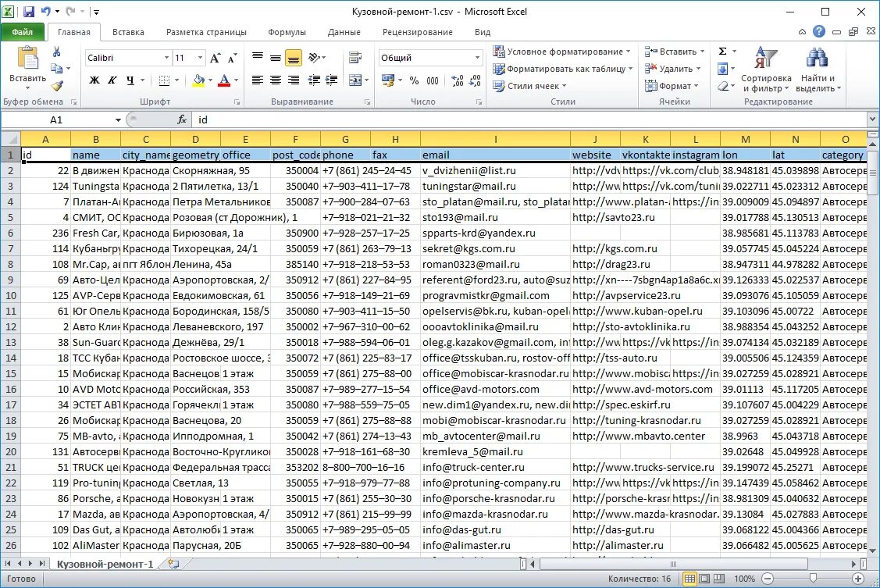Click the zoom slider handle
The width and height of the screenshot is (880, 588).
[x=813, y=579]
